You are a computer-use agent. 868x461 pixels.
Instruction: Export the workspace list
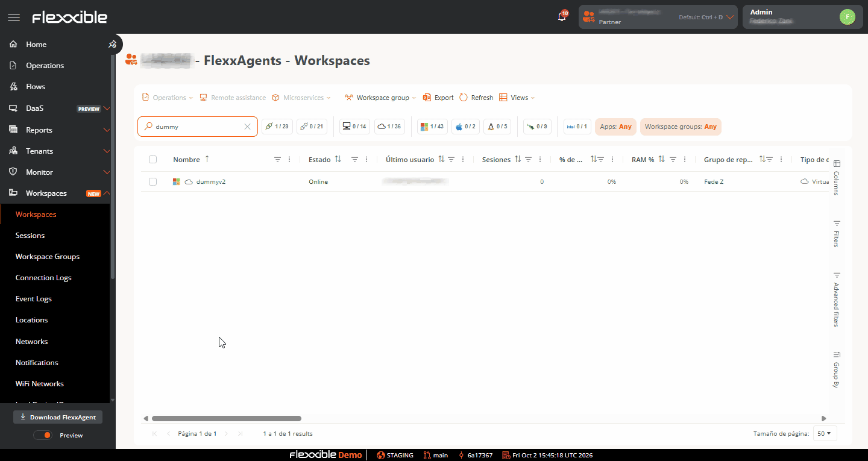438,98
